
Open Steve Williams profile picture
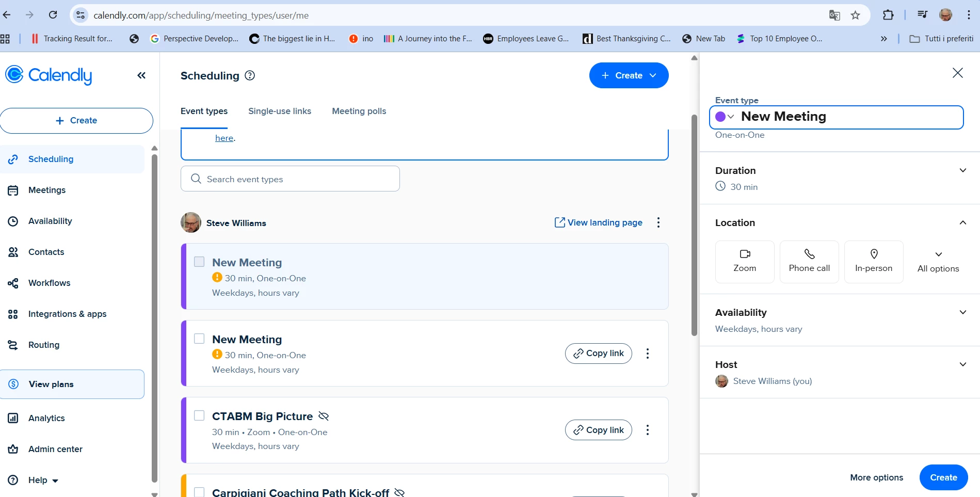click(191, 222)
